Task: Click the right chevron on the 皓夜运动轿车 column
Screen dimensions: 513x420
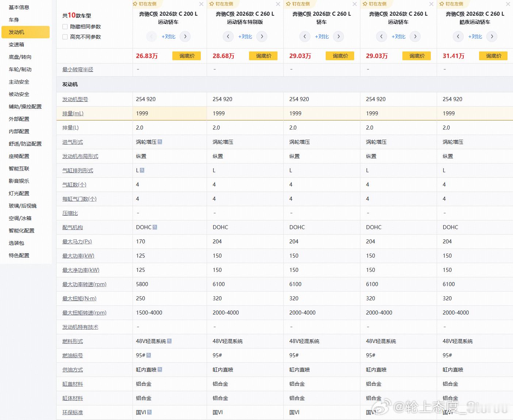Action: (492, 36)
